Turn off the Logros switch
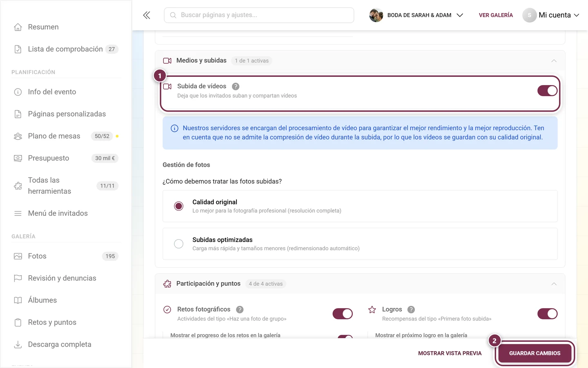The width and height of the screenshot is (588, 368). [547, 314]
